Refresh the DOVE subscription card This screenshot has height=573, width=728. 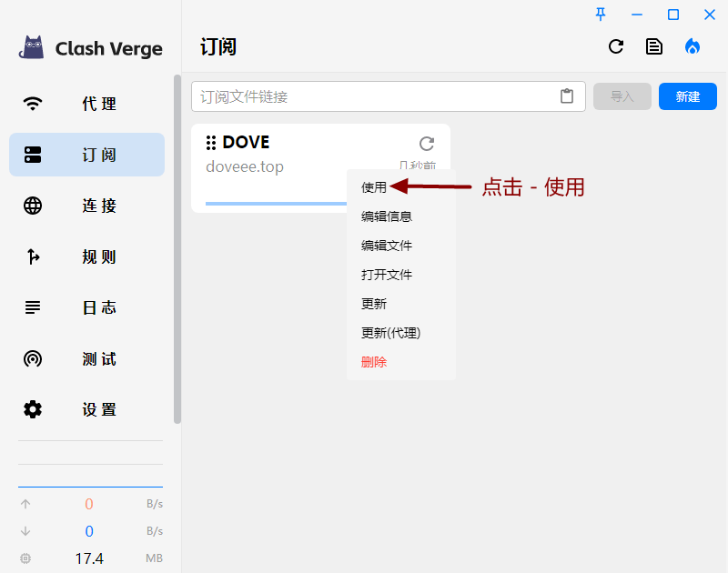coord(427,144)
